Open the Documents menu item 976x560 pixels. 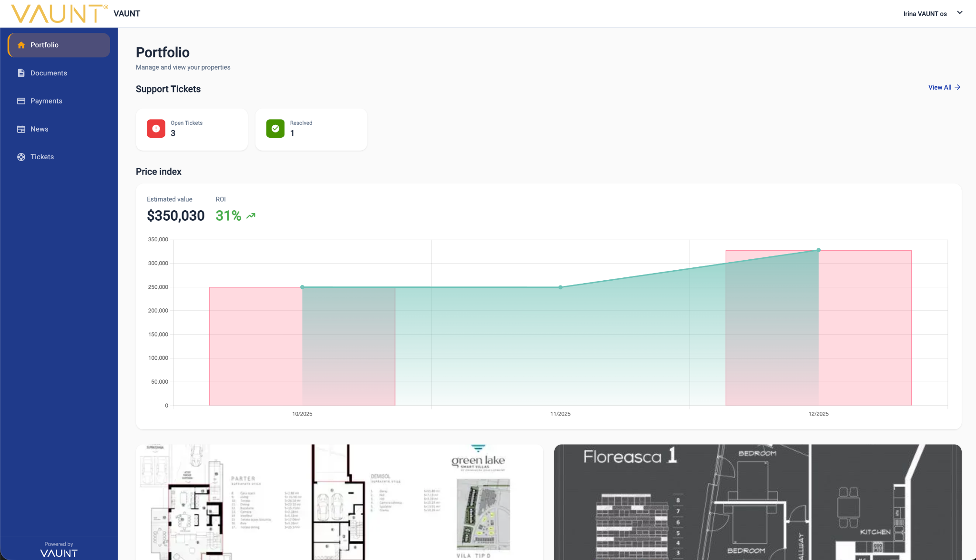tap(49, 73)
